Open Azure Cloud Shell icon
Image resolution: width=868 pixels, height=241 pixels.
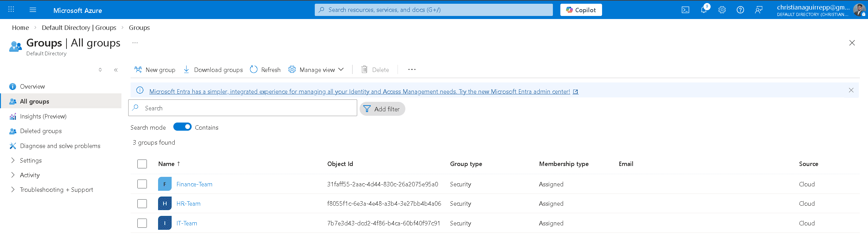(685, 10)
